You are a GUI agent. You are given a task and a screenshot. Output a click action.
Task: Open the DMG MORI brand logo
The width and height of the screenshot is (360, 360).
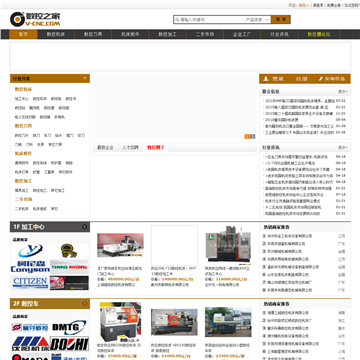click(69, 267)
